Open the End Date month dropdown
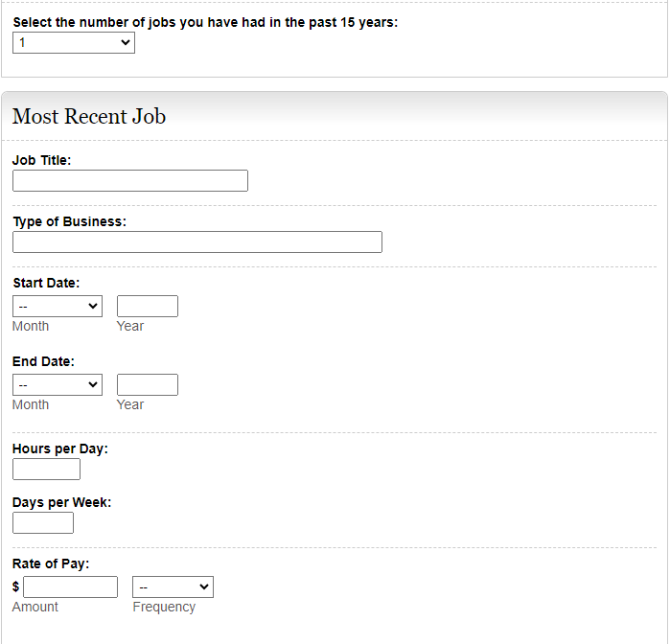670x644 pixels. [58, 385]
